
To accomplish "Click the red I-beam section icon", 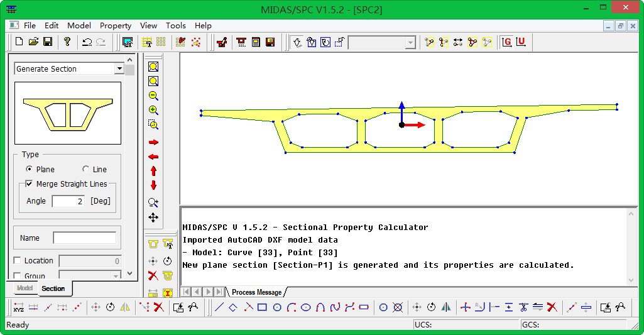I will (x=168, y=293).
